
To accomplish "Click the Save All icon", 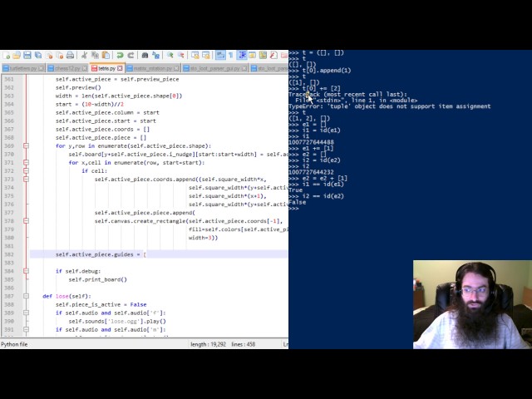I will tap(38, 56).
